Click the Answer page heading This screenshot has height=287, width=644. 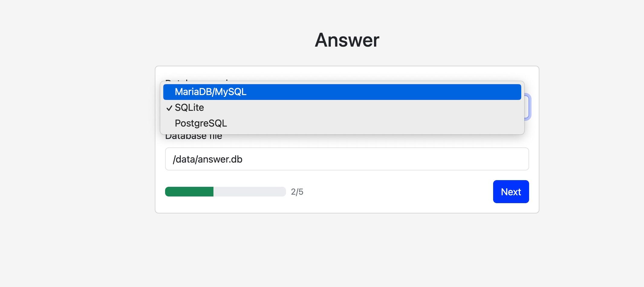tap(347, 40)
